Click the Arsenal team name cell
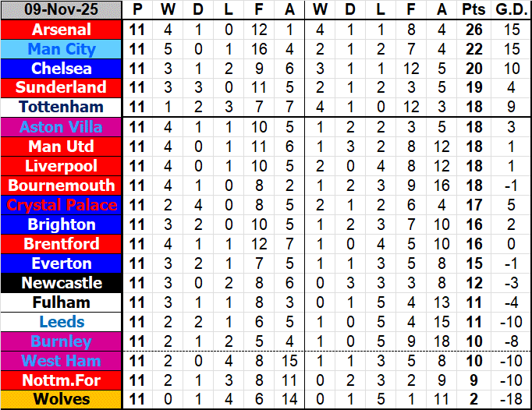This screenshot has height=410, width=532. click(x=62, y=30)
